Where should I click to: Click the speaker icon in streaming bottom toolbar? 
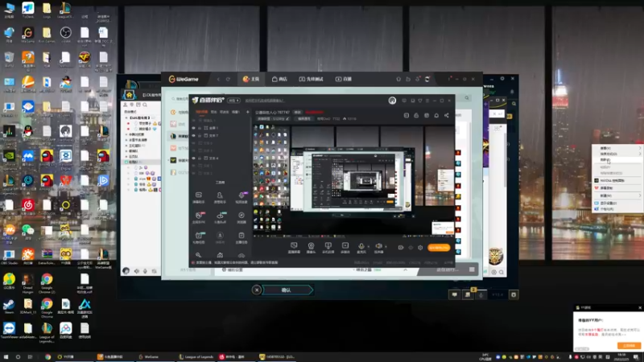378,248
